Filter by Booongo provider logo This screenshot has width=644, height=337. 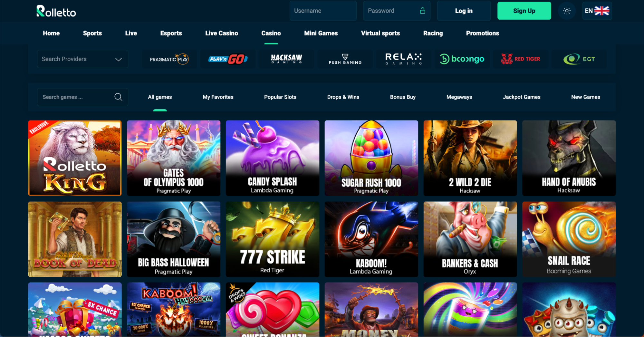coord(462,59)
